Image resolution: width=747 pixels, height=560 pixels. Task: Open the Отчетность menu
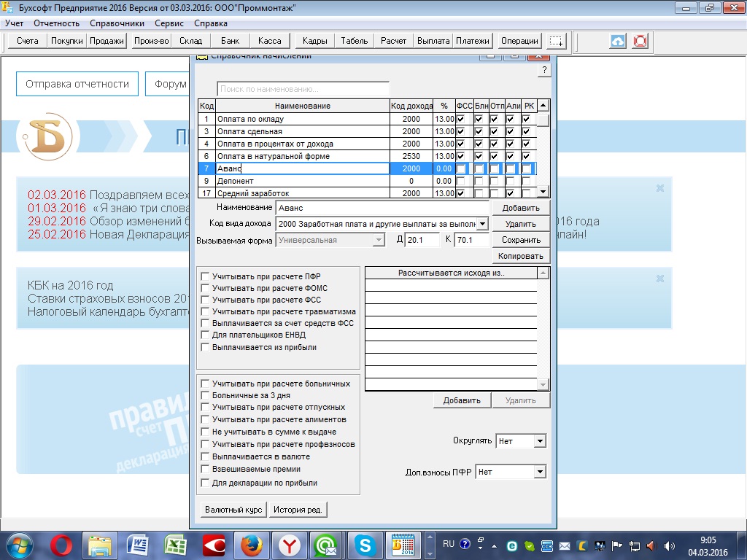click(x=56, y=23)
